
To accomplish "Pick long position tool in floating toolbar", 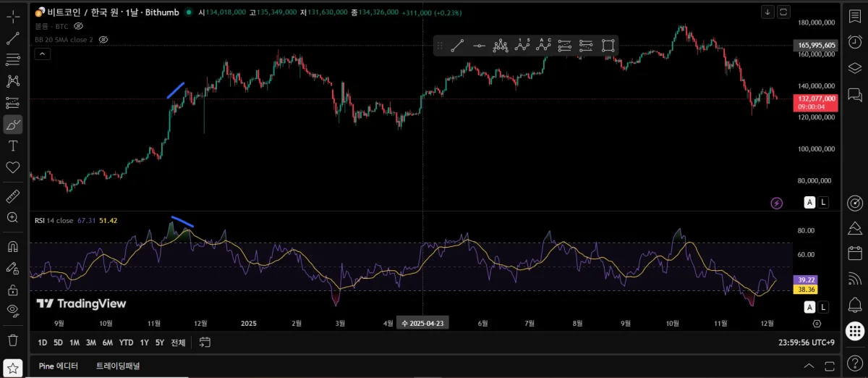I will point(565,46).
